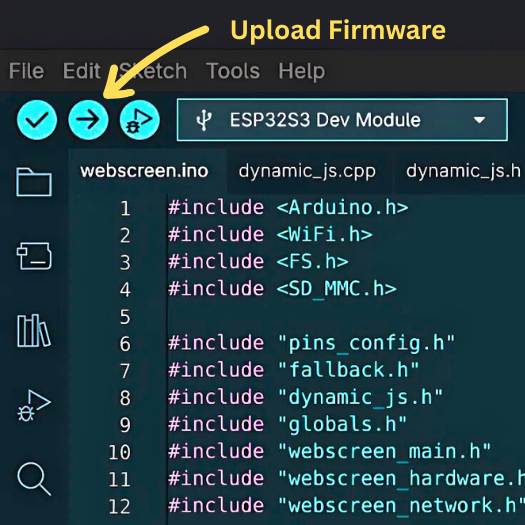525x525 pixels.
Task: Click the "webscreen_main.h" include line
Action: point(330,452)
